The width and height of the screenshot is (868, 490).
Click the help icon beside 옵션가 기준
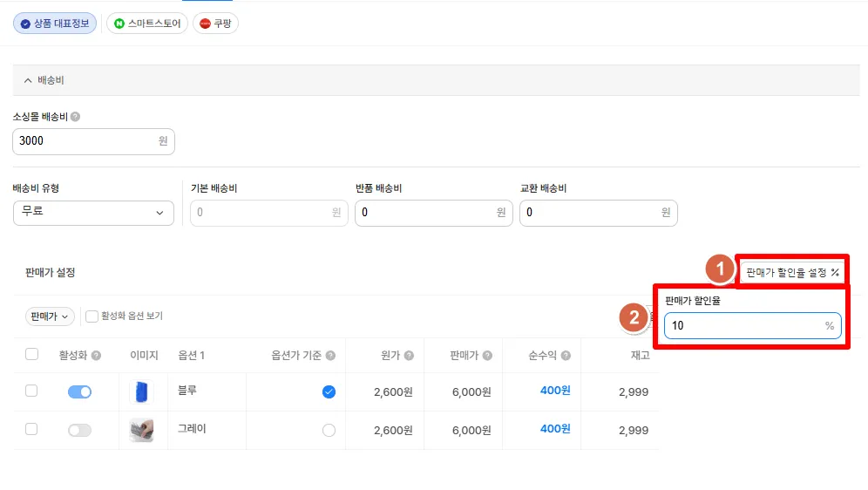[330, 356]
